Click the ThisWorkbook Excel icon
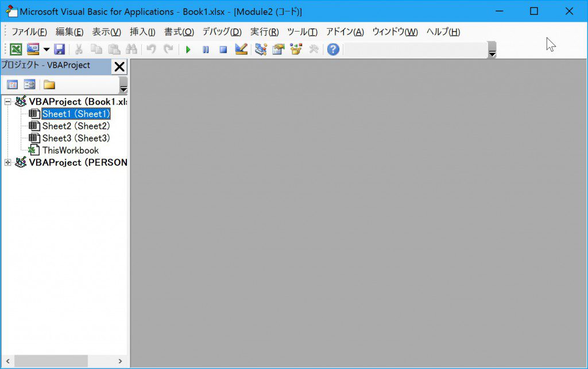Image resolution: width=588 pixels, height=369 pixels. pyautogui.click(x=34, y=150)
